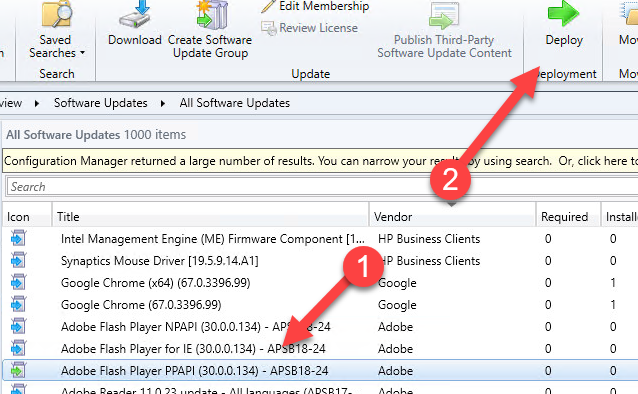This screenshot has height=394, width=638.
Task: Click the Required value of Chrome (x64) row
Action: click(x=548, y=282)
